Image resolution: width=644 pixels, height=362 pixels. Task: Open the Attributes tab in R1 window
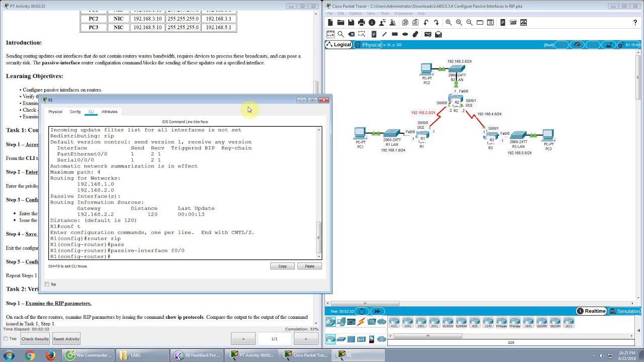click(x=109, y=112)
